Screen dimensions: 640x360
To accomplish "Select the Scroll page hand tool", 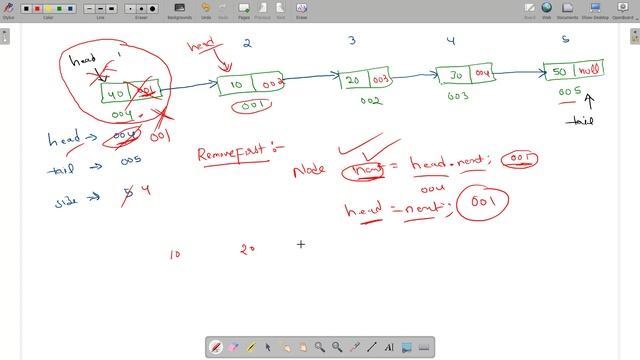I will [302, 347].
